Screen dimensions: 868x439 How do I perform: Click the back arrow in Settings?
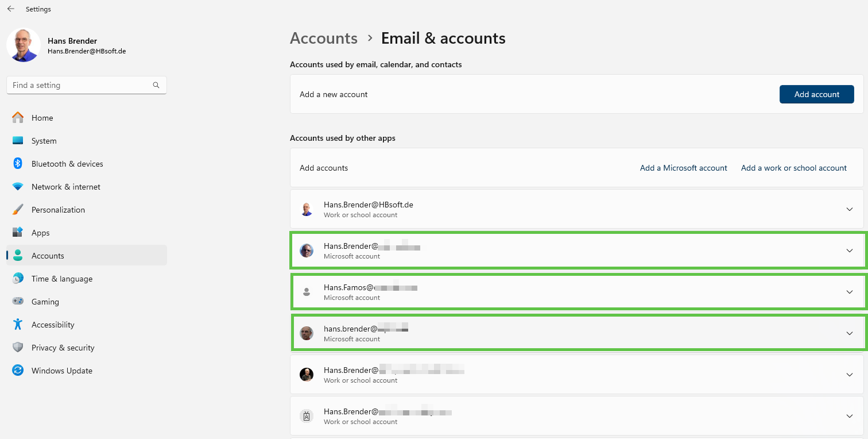click(x=11, y=9)
